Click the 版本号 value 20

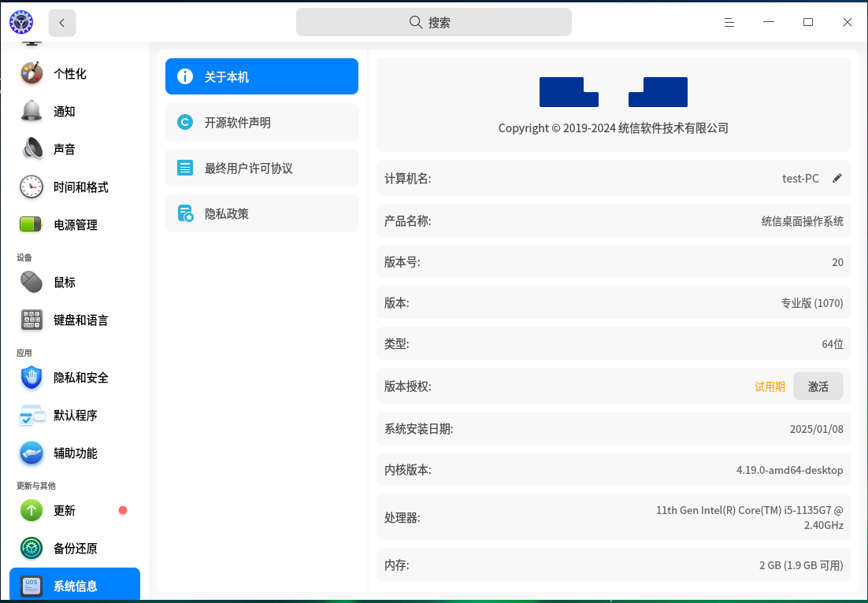(x=837, y=262)
